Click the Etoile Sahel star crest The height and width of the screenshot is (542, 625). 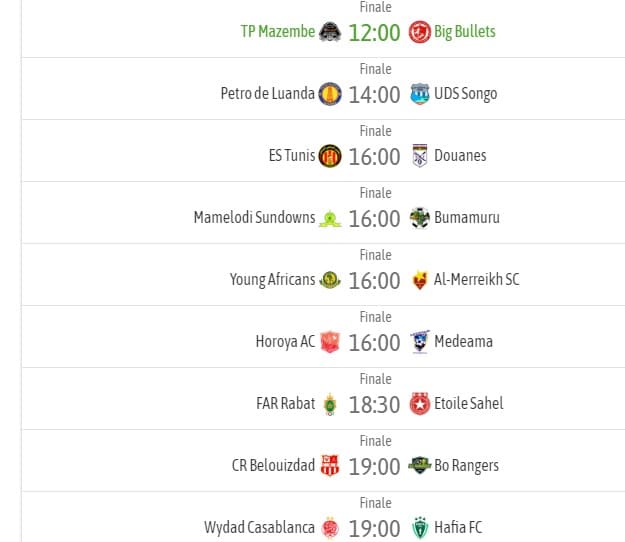[x=420, y=404]
